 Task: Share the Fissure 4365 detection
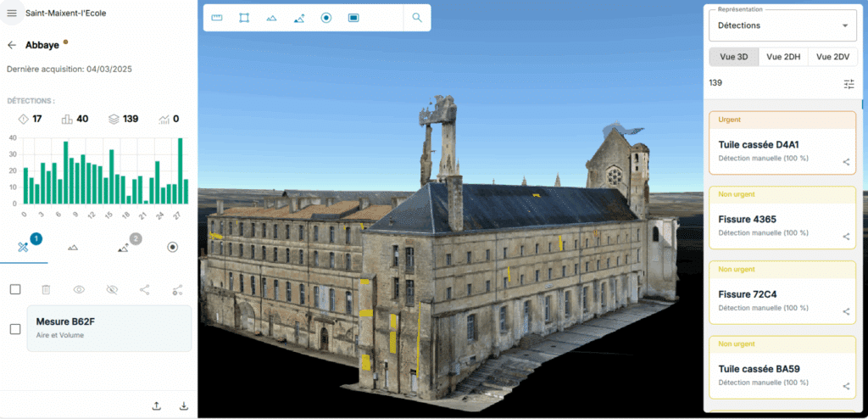847,237
